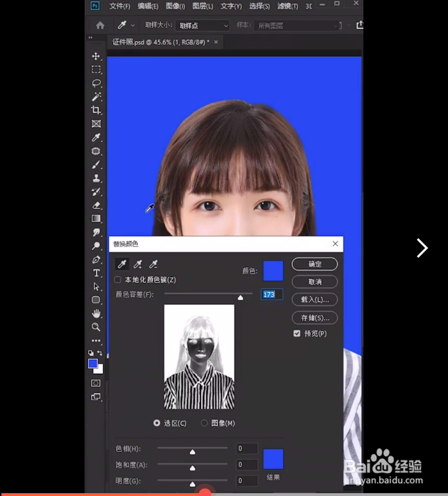Screen dimensions: 448x496
Task: Click the foreground color swatch in toolbar
Action: (x=92, y=363)
